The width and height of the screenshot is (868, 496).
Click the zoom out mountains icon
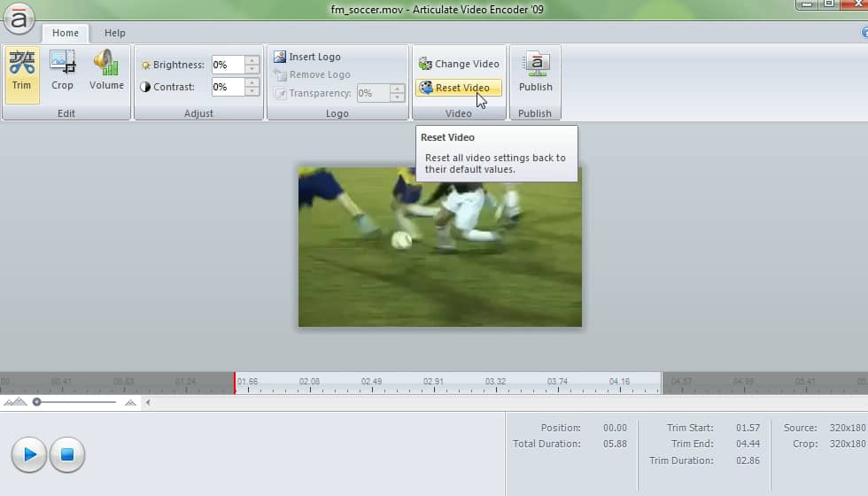(x=15, y=402)
